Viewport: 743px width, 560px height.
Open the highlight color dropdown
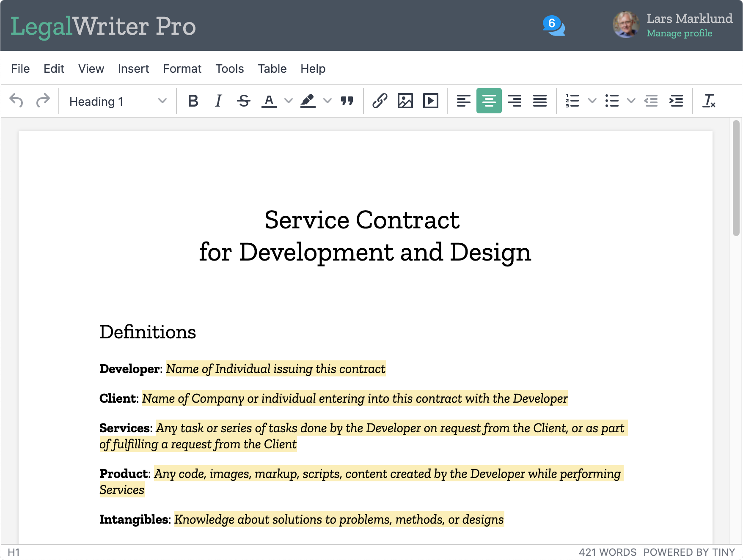click(327, 101)
